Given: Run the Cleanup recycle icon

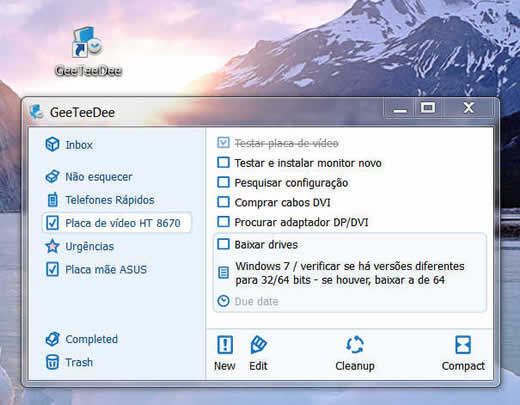Looking at the screenshot, I should tap(355, 344).
